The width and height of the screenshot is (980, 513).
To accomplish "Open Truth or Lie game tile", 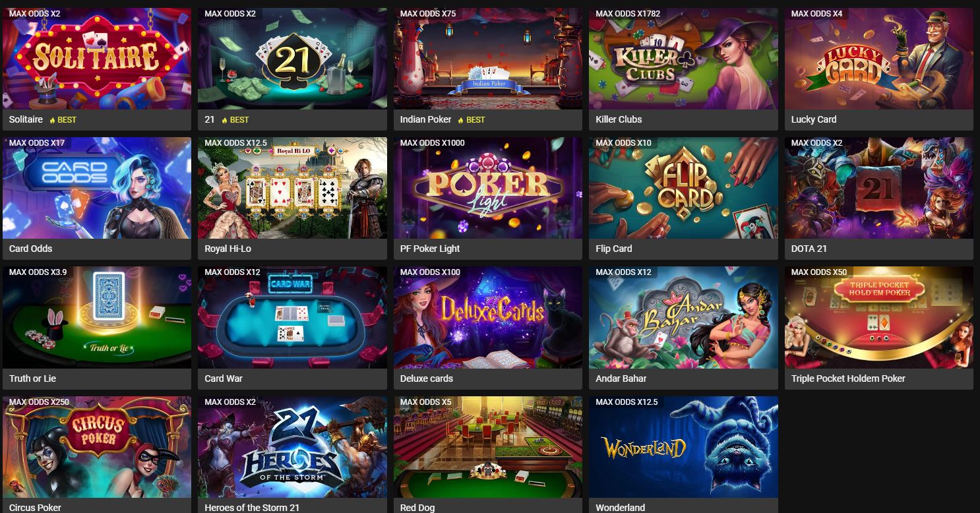I will (97, 317).
